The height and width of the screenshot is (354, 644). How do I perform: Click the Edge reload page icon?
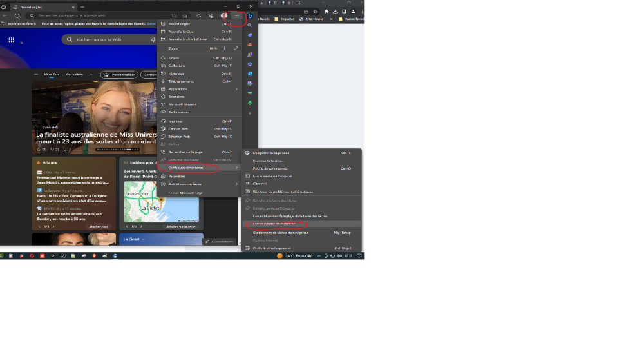click(x=17, y=15)
